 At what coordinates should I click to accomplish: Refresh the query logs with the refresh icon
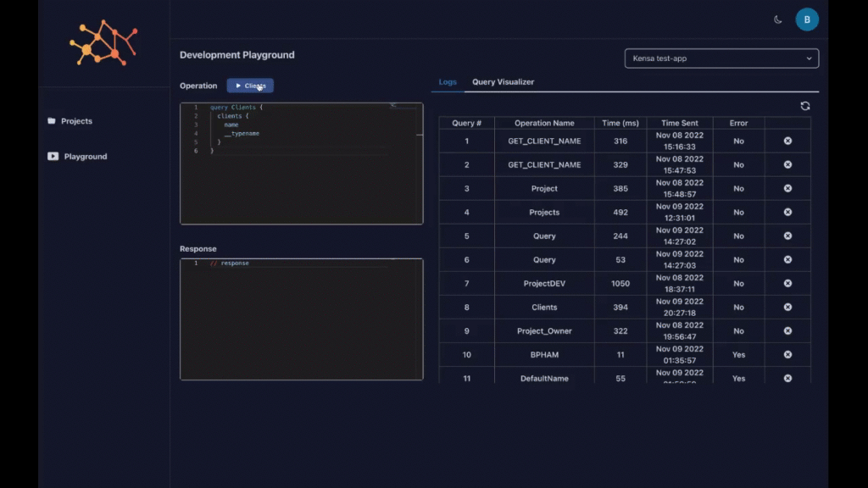tap(804, 106)
